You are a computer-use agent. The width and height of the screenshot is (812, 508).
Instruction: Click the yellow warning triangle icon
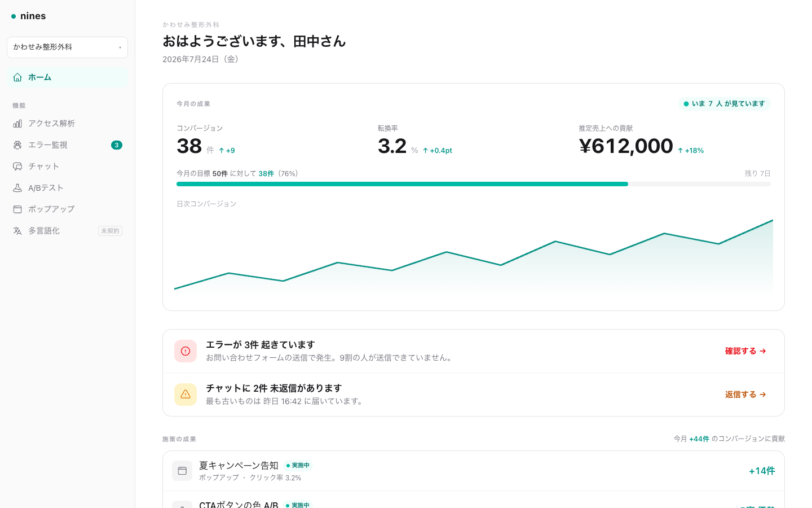(x=186, y=395)
